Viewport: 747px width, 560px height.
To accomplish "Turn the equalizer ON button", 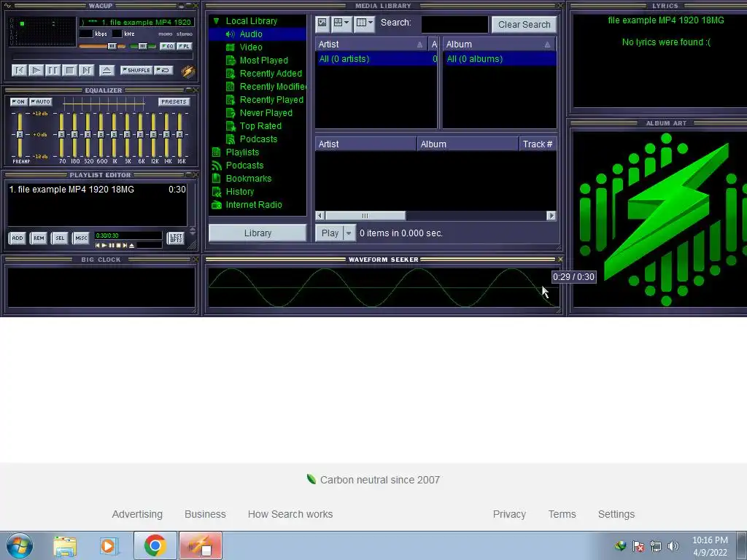I will coord(18,101).
